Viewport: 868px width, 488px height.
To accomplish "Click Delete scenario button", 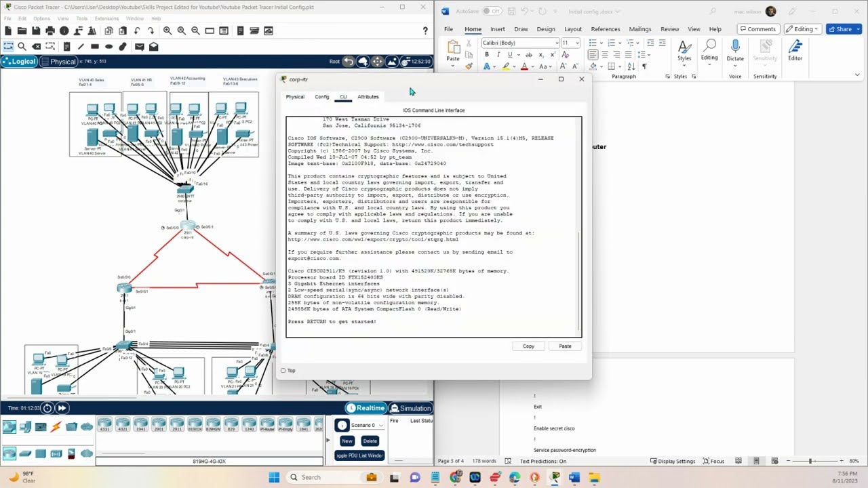I will point(370,441).
